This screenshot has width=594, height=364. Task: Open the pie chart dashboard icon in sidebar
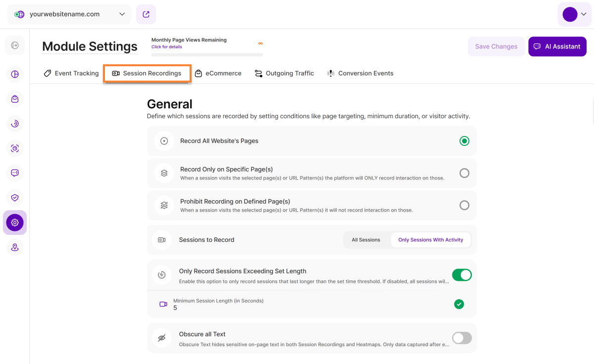click(15, 74)
